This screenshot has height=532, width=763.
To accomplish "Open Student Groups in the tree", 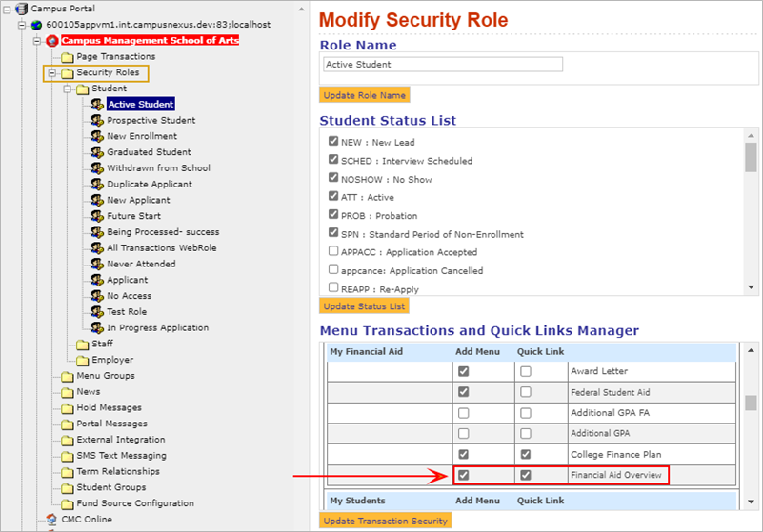I will (x=110, y=487).
